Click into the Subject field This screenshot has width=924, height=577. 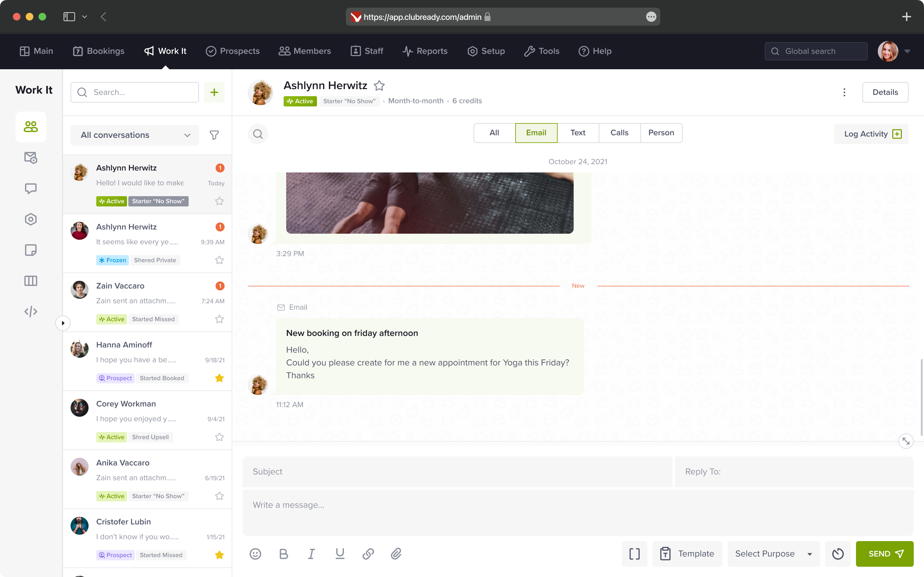(457, 472)
